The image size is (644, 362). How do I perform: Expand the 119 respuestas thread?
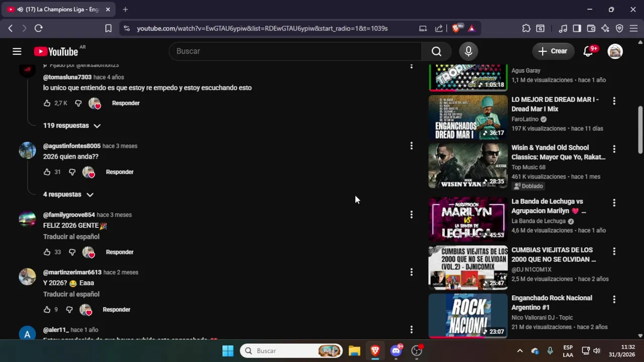[72, 126]
